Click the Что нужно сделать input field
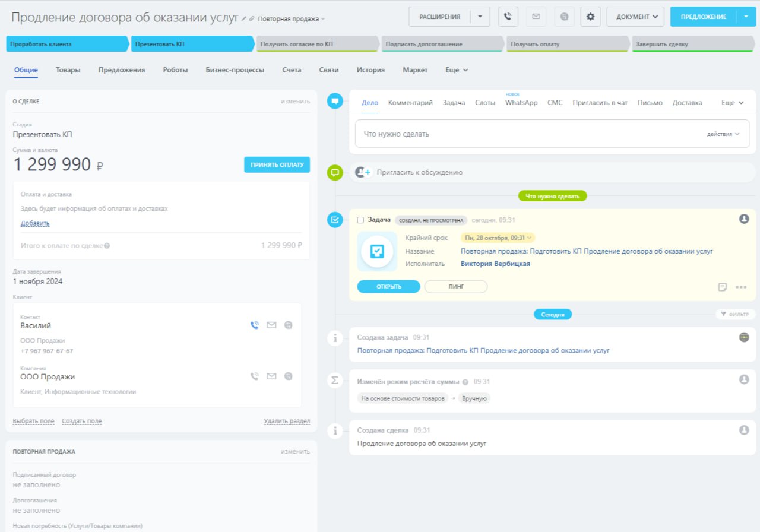 click(522, 134)
